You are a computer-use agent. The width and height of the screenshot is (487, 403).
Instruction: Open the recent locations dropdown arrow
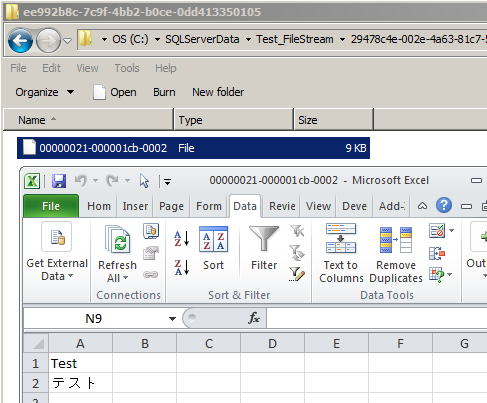pos(68,41)
